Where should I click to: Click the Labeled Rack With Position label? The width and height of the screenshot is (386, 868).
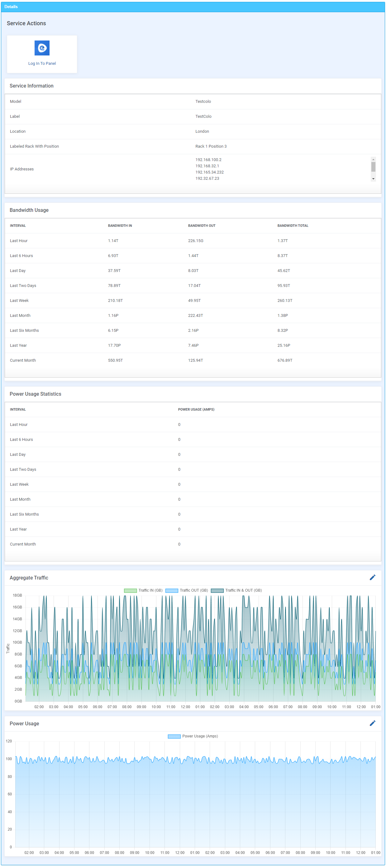point(34,146)
